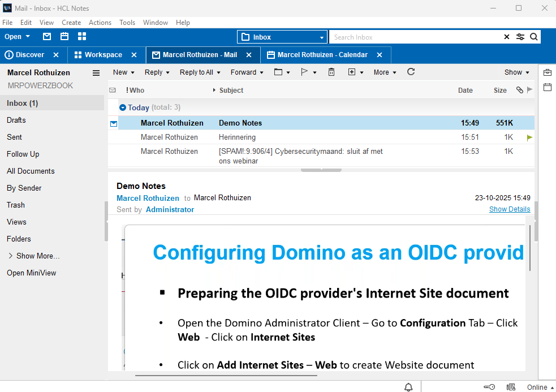The height and width of the screenshot is (392, 556).
Task: Click Administrator sender link
Action: click(170, 210)
